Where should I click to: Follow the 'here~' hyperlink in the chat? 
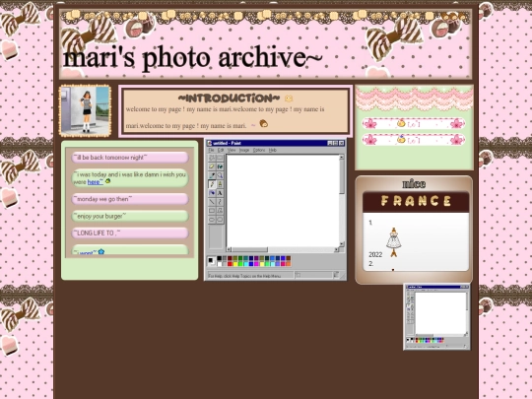[95, 182]
